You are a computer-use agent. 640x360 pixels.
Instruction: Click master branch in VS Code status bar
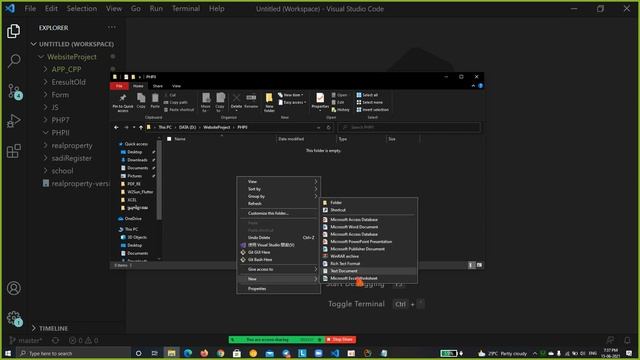pyautogui.click(x=26, y=340)
